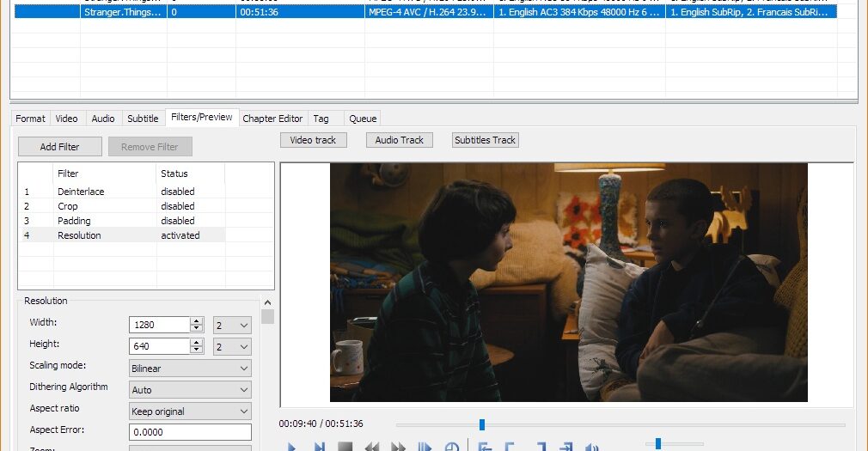Open the Width multiple dropdown showing 2

(x=233, y=326)
